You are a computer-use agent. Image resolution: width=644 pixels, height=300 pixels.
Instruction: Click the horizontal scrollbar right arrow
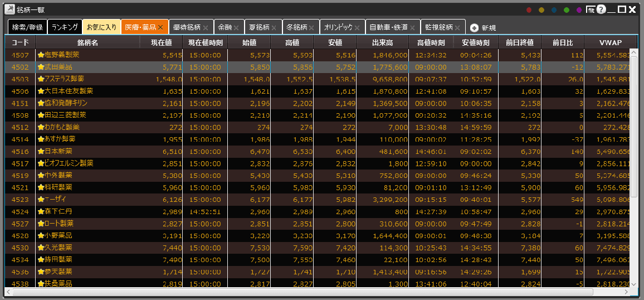click(x=626, y=292)
